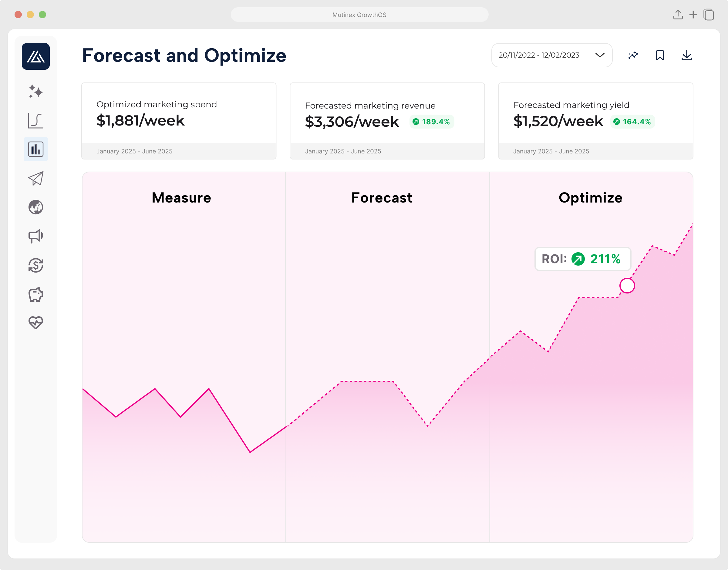Open the globe sidebar icon
Viewport: 728px width, 570px height.
coord(36,207)
